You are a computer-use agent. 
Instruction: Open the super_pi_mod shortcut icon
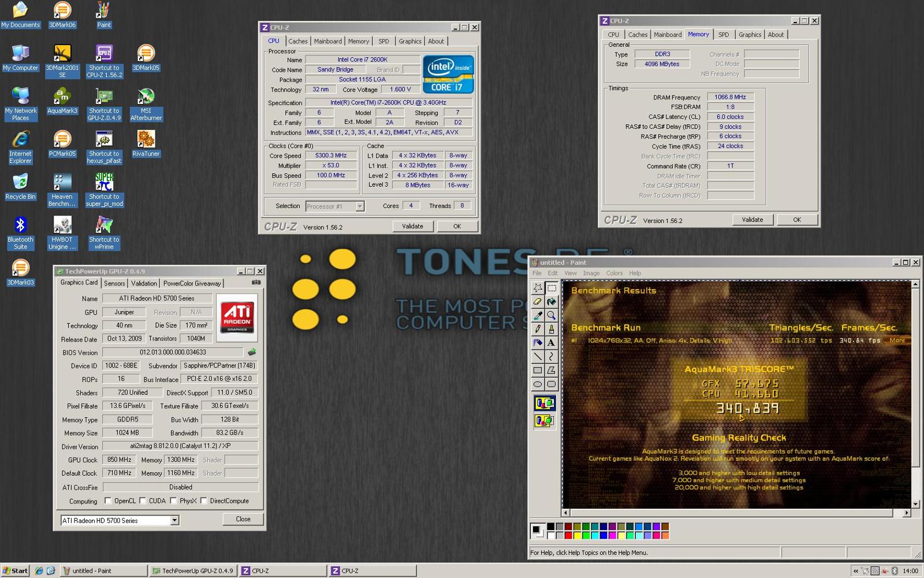tap(104, 190)
